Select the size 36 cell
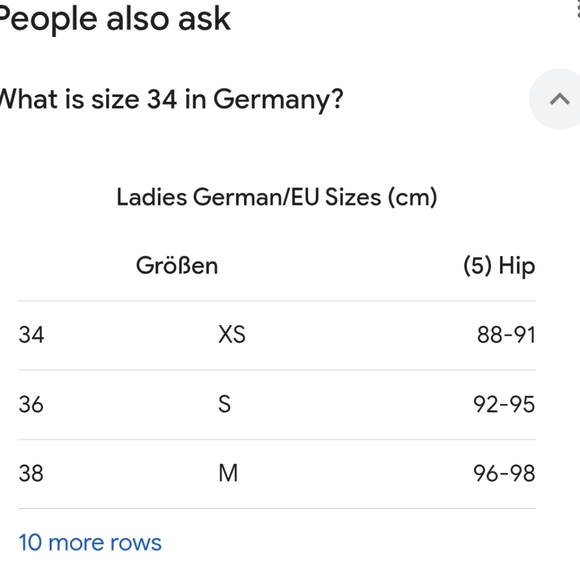580x580 pixels. pos(31,404)
